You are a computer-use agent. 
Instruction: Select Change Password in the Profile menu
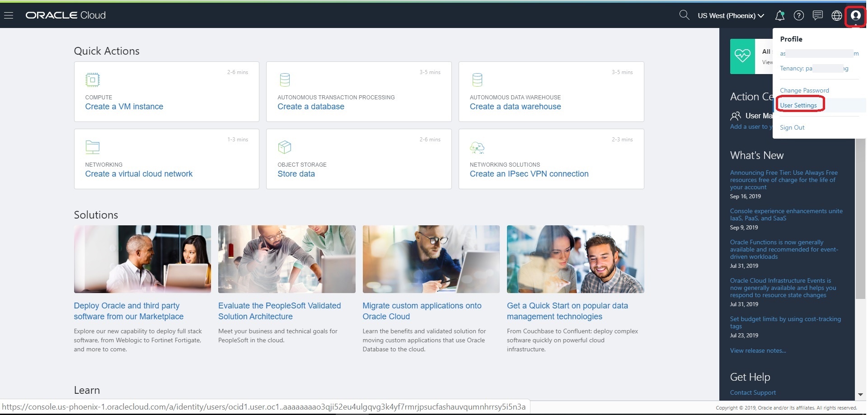[x=804, y=90]
